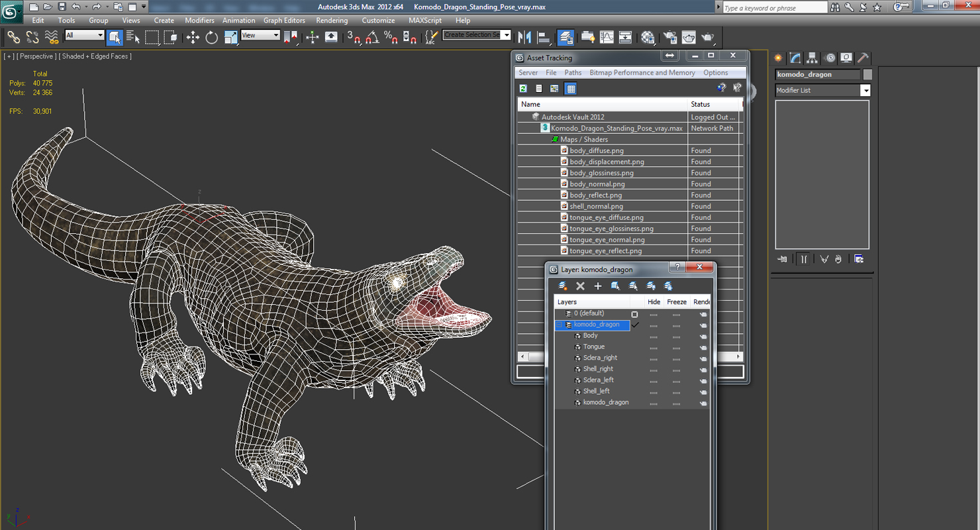Select Shell_left in layer list
The width and height of the screenshot is (980, 530).
pyautogui.click(x=596, y=392)
